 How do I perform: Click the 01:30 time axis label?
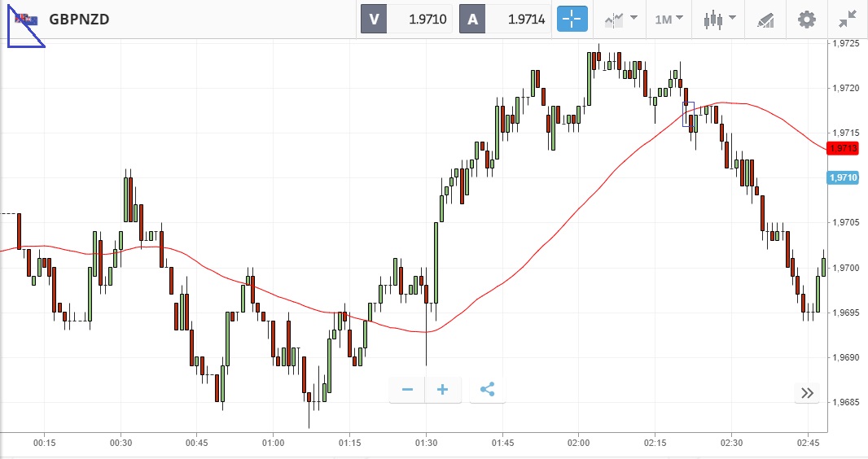426,443
